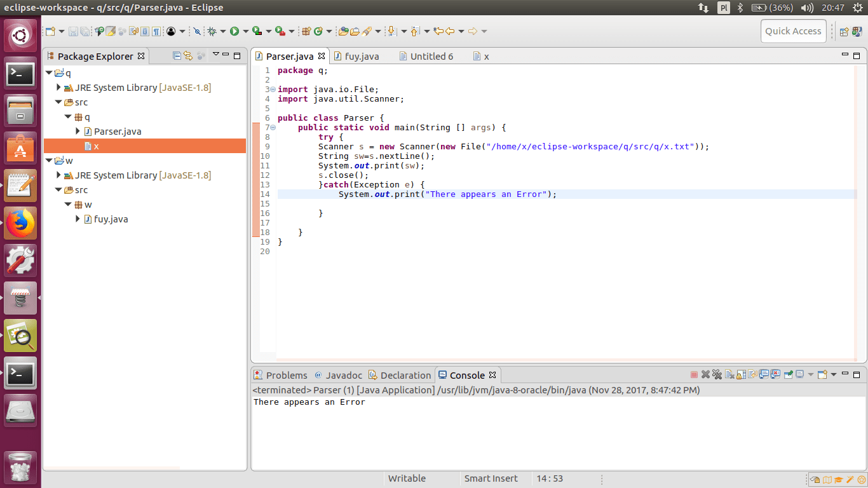The width and height of the screenshot is (868, 488).
Task: Switch to the fuy.java editor tab
Action: (x=356, y=56)
